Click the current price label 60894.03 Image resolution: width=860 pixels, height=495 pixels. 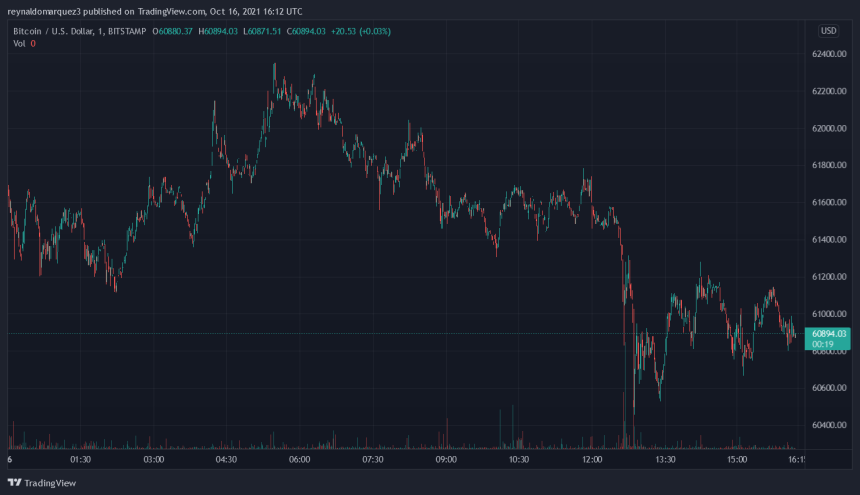(x=829, y=333)
